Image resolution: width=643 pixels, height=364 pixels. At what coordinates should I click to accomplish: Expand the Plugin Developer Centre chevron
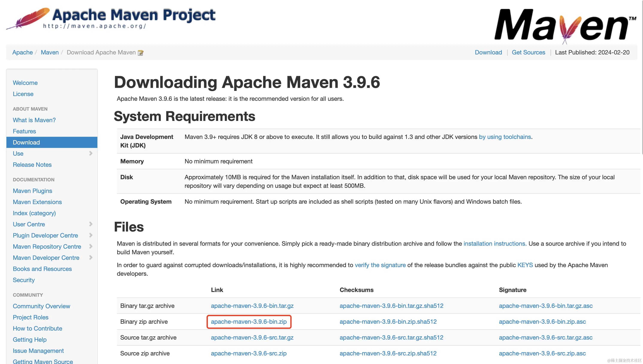(91, 235)
